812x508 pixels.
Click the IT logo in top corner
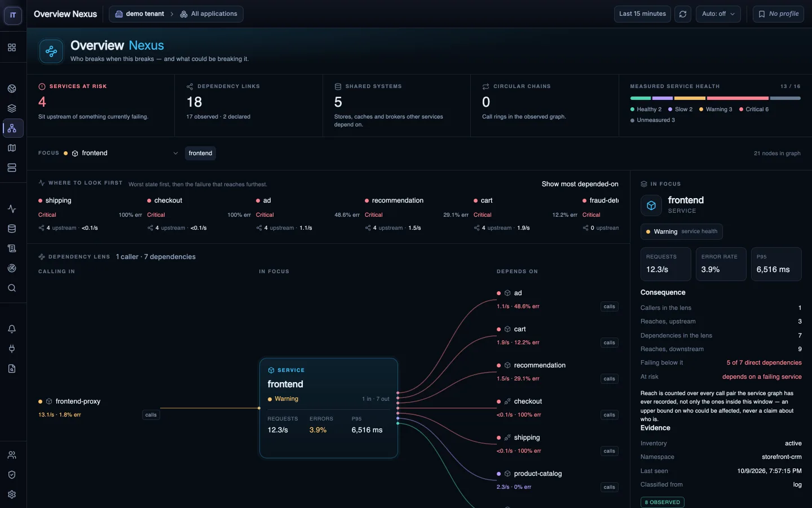pyautogui.click(x=13, y=15)
